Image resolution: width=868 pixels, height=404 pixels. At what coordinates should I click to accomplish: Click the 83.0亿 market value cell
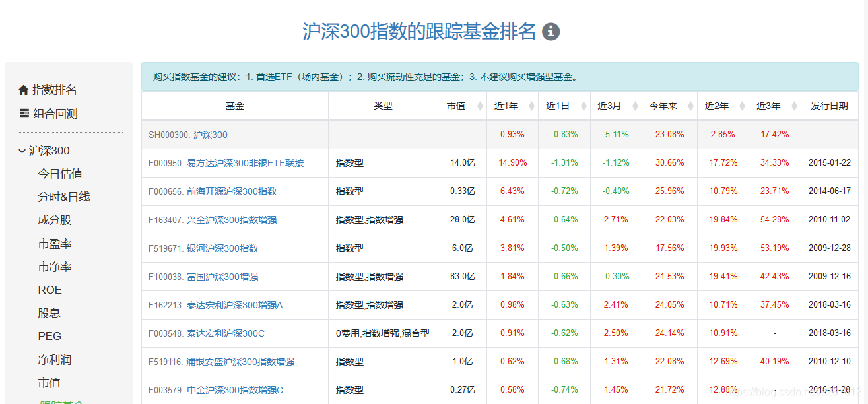click(x=462, y=277)
